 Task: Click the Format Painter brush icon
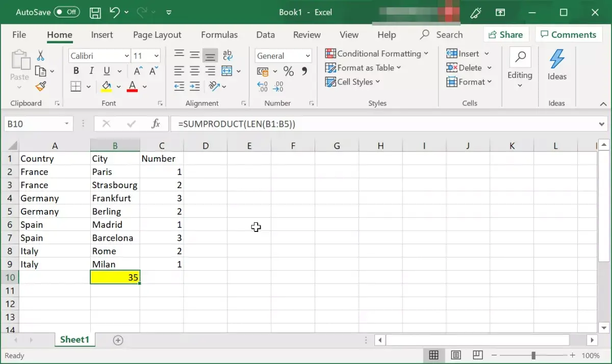click(x=41, y=87)
